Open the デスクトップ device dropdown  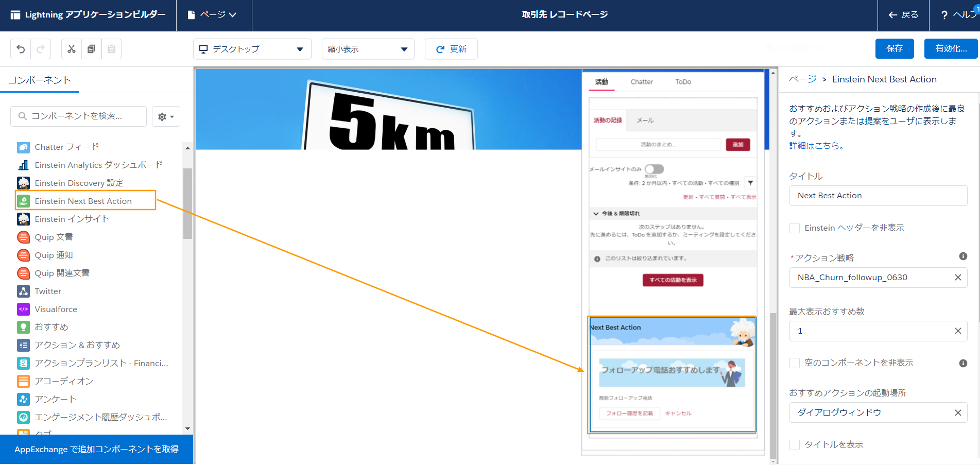coord(252,49)
